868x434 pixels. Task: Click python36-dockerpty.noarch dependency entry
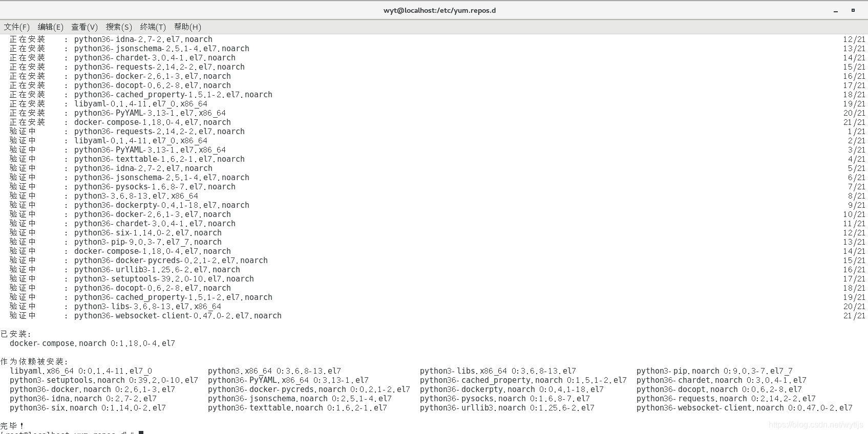512,389
